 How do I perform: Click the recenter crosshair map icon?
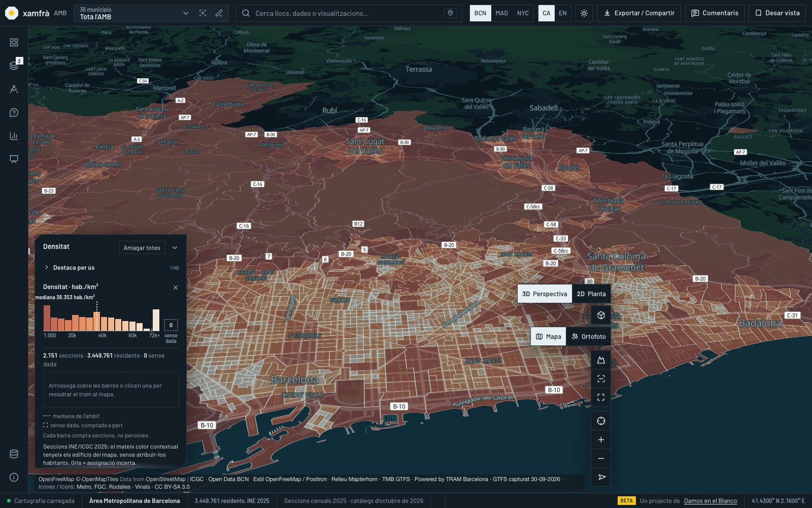tap(601, 421)
